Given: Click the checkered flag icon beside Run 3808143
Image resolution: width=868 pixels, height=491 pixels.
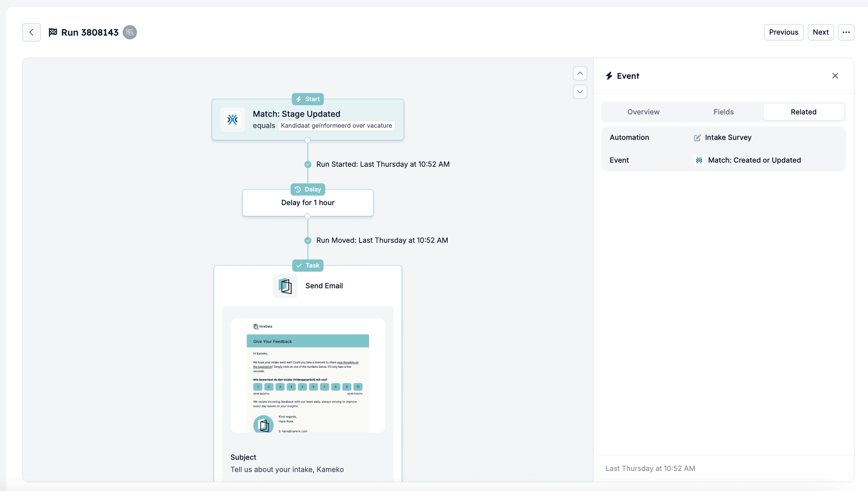Looking at the screenshot, I should [x=53, y=32].
